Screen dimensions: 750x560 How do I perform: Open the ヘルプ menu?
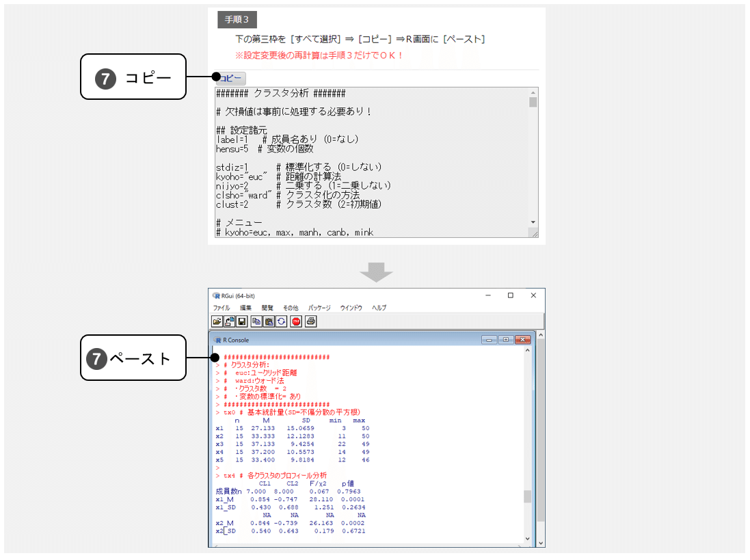point(379,308)
